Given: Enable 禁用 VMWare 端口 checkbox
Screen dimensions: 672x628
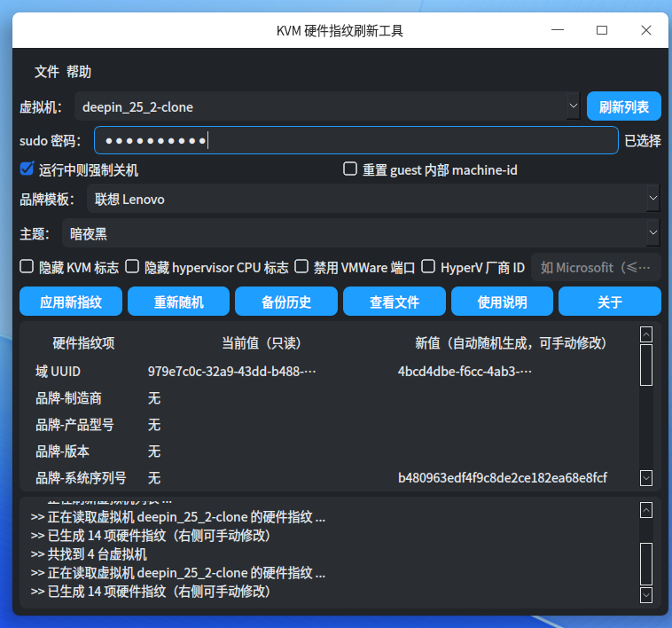Looking at the screenshot, I should (x=301, y=266).
